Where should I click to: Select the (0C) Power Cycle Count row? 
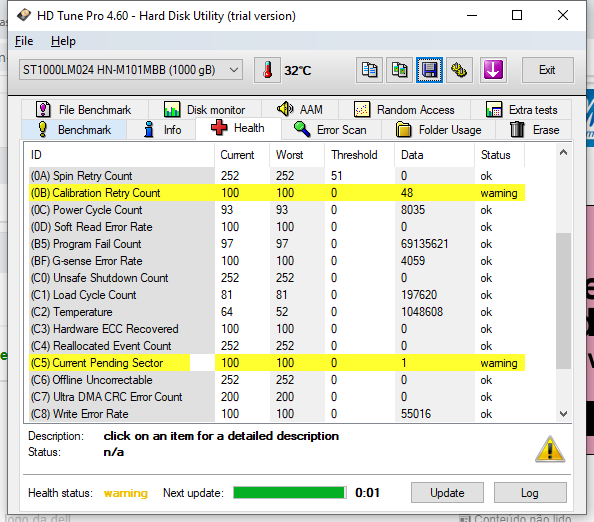277,210
